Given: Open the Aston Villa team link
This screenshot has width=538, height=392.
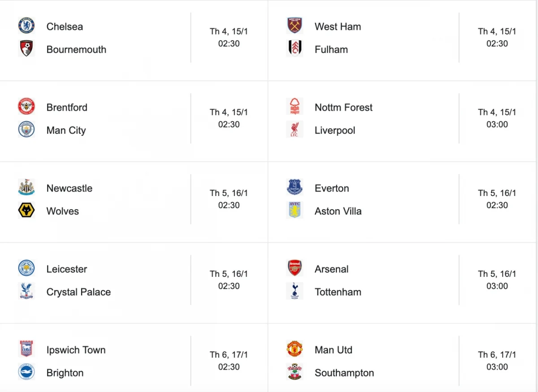Looking at the screenshot, I should click(338, 211).
